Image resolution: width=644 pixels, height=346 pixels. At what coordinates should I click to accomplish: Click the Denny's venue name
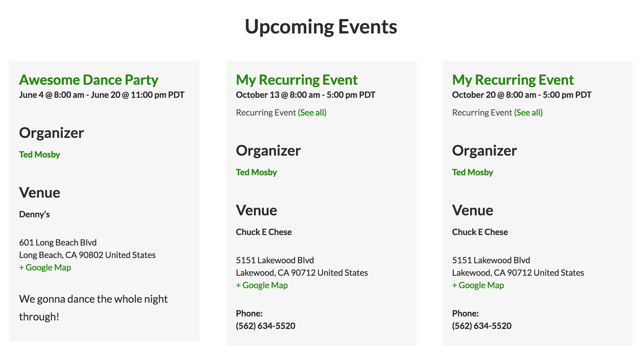click(34, 214)
